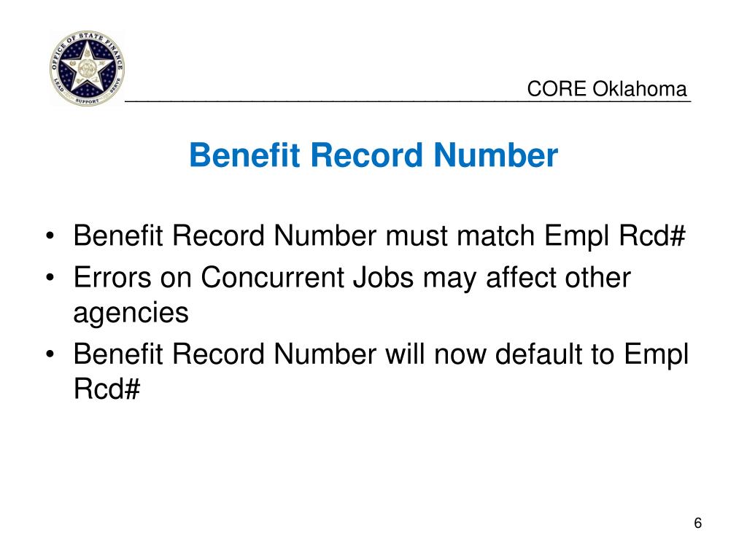Click the first bullet point marker
Screen dimensions: 747x560
[50, 236]
